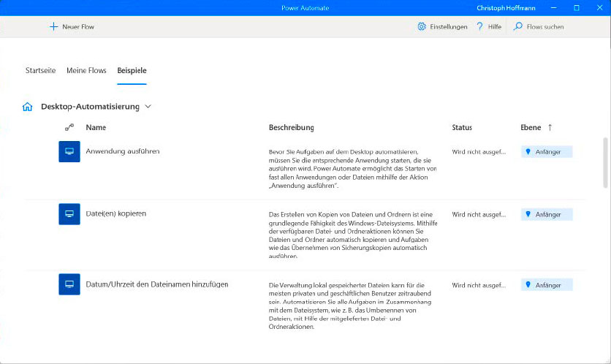Click the Desktop-Automatisierung breadcrumb label
This screenshot has width=611, height=364.
90,107
